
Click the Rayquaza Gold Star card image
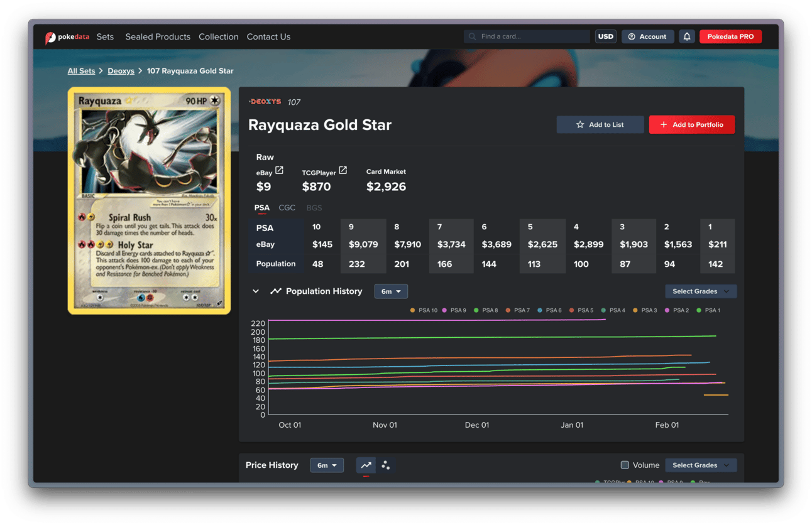click(x=150, y=200)
